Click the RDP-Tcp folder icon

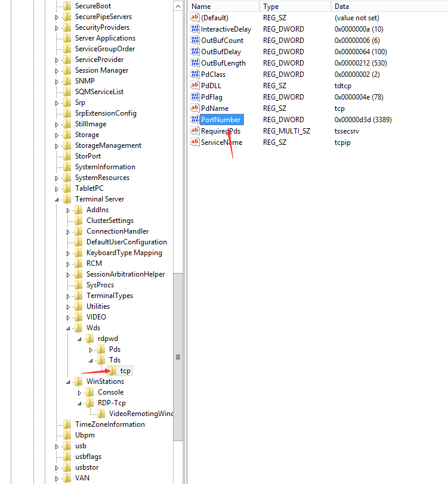click(90, 403)
